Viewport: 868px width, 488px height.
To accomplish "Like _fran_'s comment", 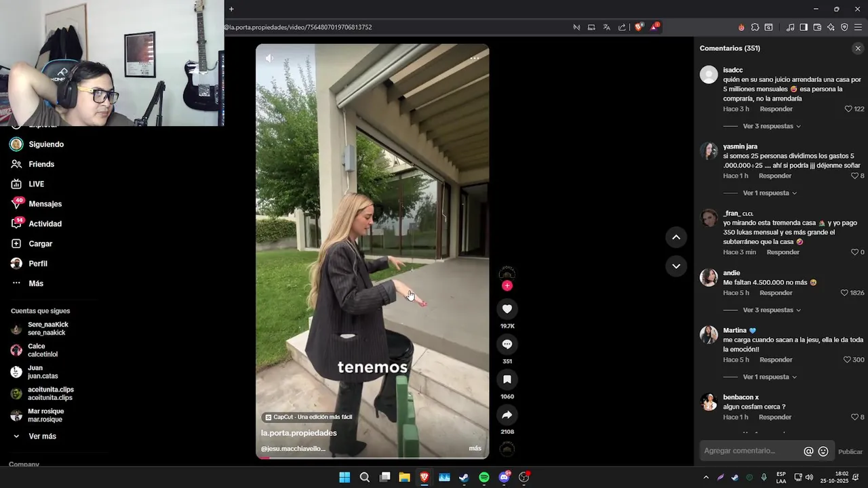I will (854, 252).
